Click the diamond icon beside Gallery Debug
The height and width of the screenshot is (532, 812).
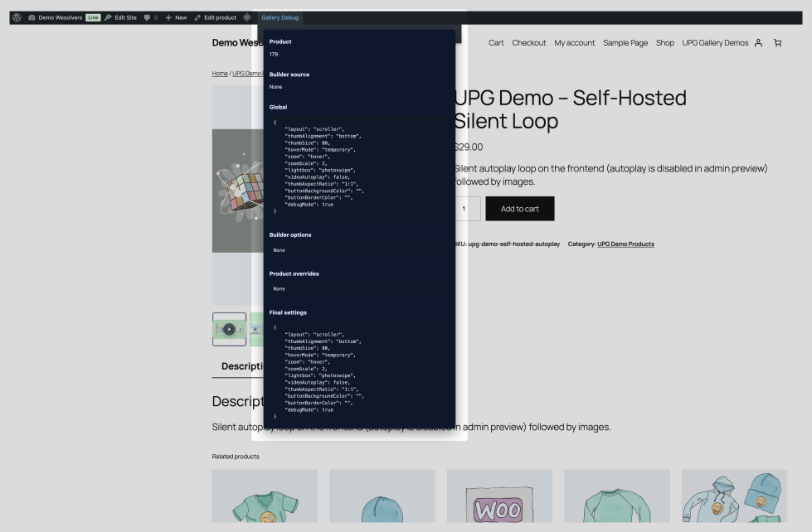coord(247,17)
